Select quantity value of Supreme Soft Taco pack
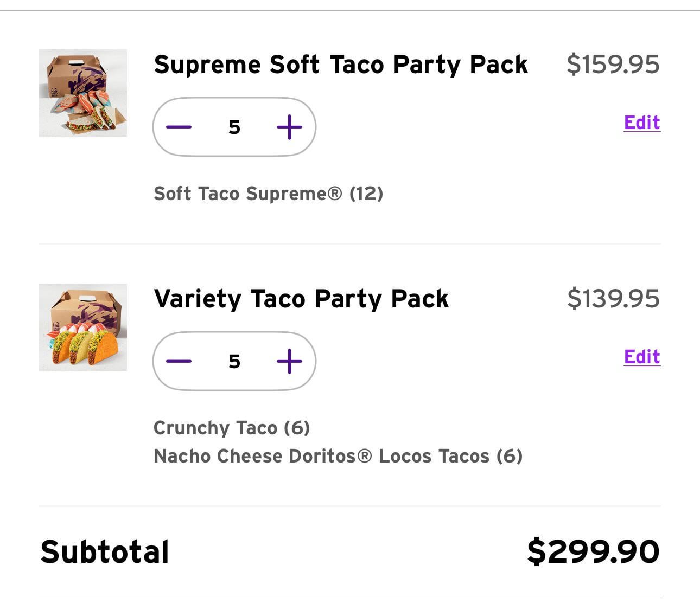Image resolution: width=700 pixels, height=610 pixels. click(234, 127)
